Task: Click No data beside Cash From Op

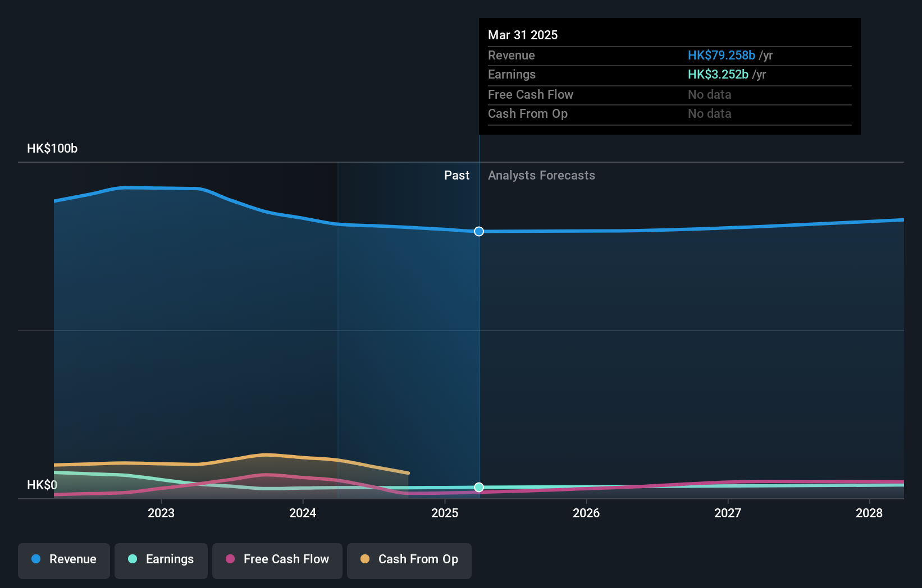Action: pos(710,113)
